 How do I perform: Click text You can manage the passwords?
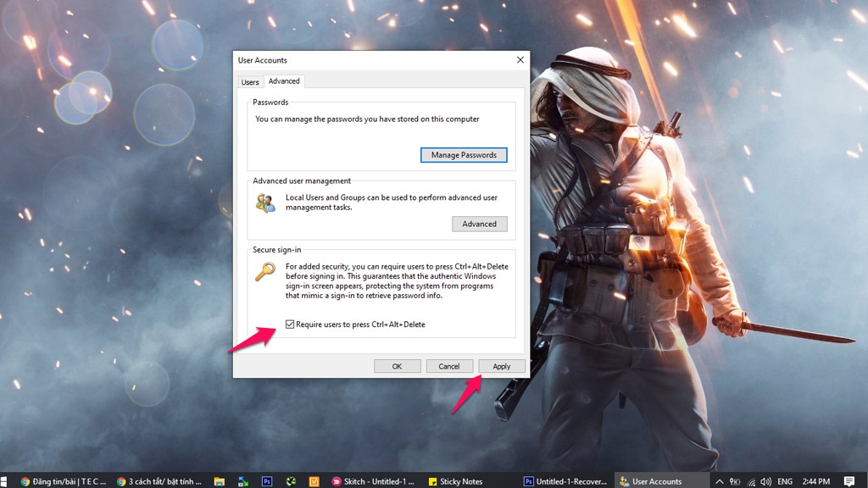[x=367, y=119]
